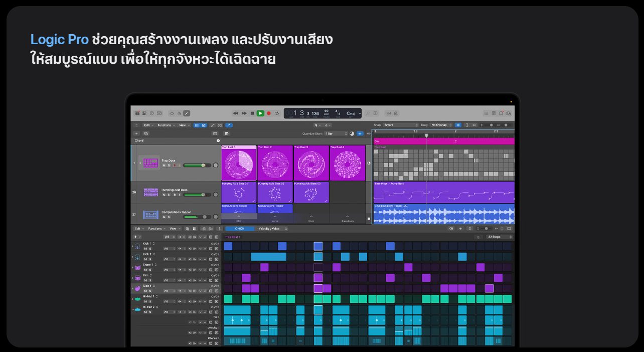Click the red Record button
This screenshot has height=352, width=644.
tap(268, 113)
